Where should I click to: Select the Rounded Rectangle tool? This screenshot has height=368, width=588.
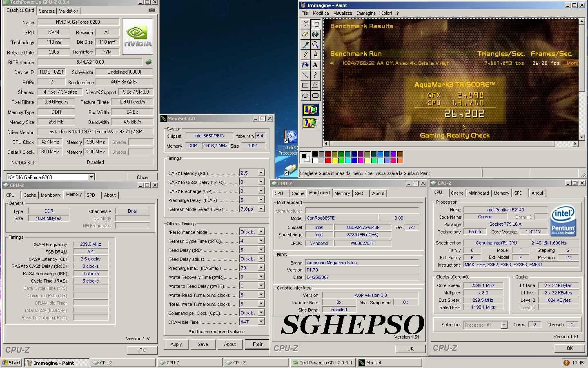tap(315, 96)
